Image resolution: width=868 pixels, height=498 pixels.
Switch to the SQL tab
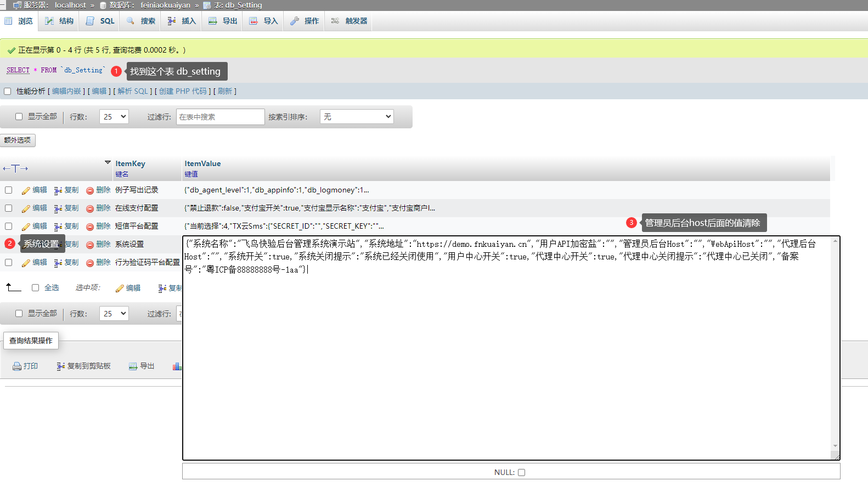[x=100, y=21]
